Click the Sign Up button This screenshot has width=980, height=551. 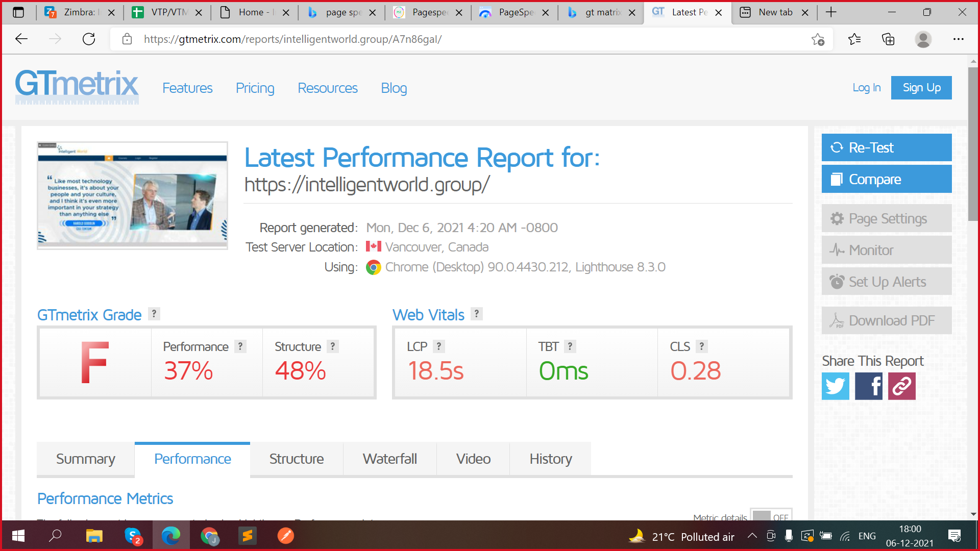click(921, 88)
